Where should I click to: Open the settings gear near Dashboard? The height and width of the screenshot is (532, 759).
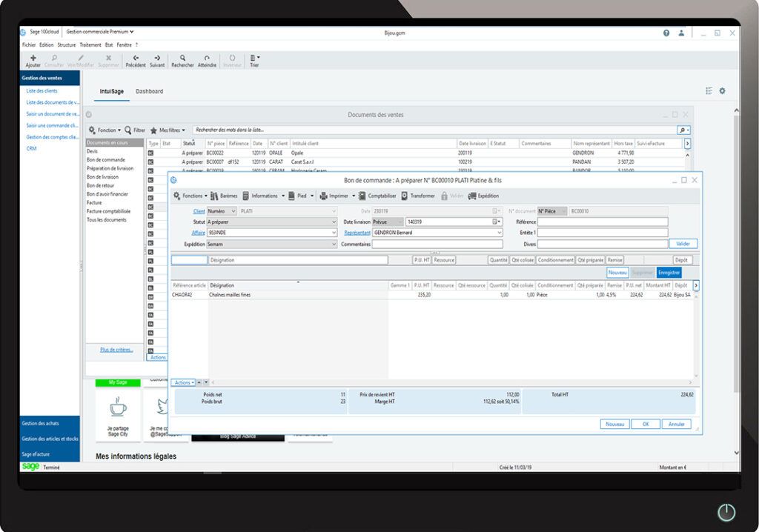(722, 91)
